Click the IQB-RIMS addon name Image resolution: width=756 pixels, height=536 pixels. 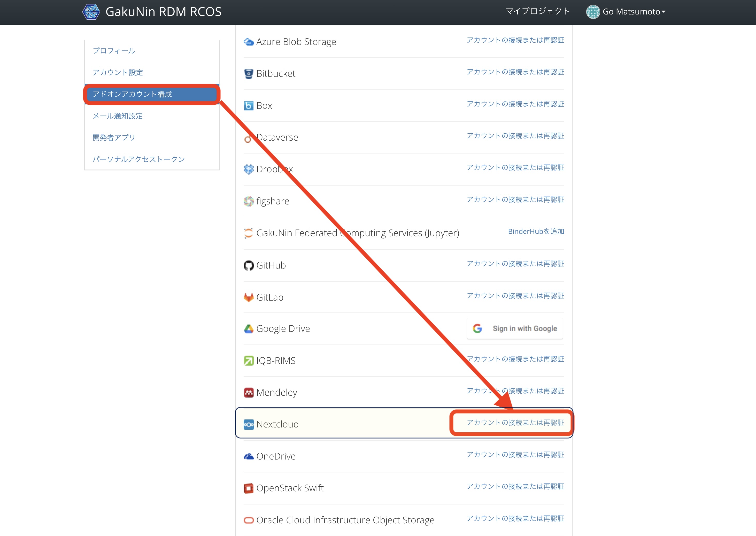276,361
